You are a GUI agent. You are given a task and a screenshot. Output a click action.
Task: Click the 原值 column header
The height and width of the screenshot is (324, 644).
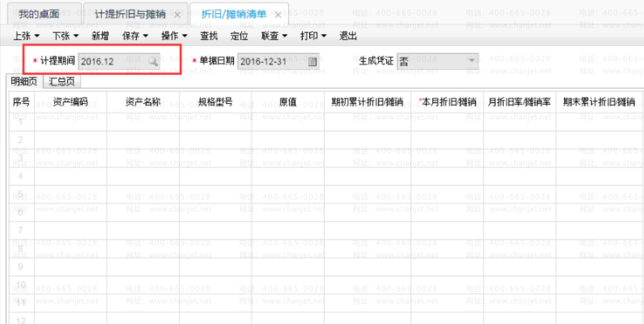click(x=288, y=102)
